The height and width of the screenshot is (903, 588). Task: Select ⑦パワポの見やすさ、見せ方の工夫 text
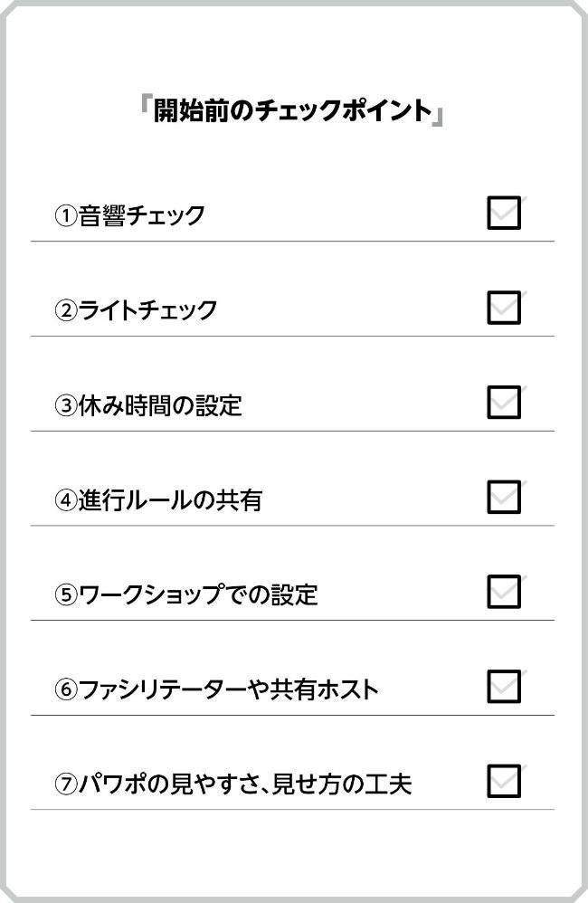(x=233, y=784)
